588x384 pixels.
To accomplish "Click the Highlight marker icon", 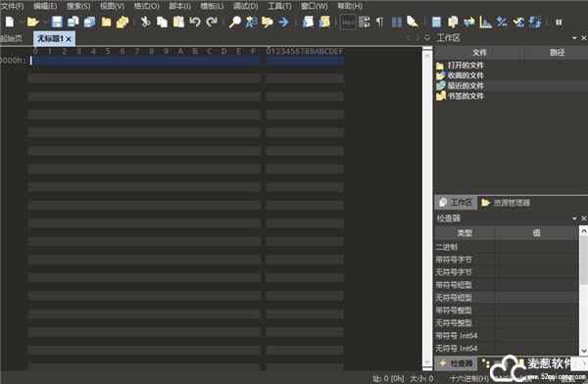I will 413,23.
